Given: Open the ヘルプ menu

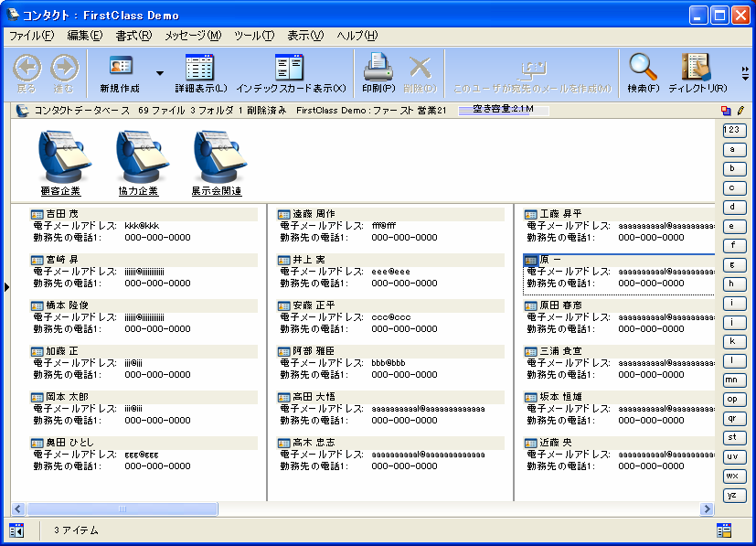Looking at the screenshot, I should click(x=357, y=36).
